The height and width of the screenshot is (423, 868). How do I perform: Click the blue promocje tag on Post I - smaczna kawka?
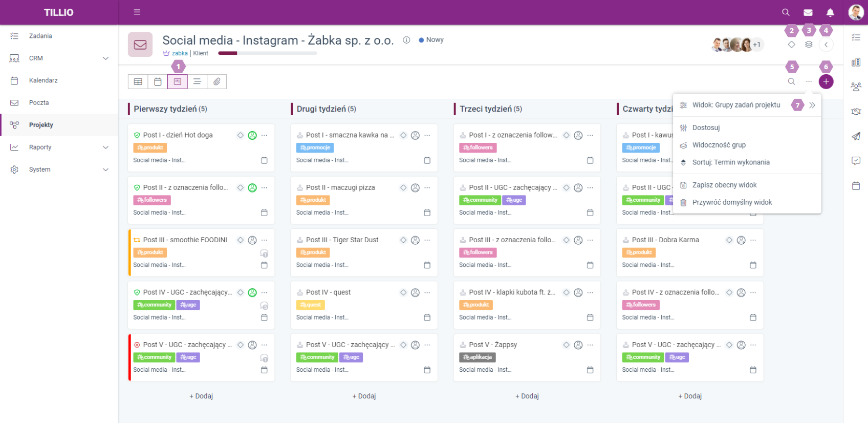click(315, 147)
